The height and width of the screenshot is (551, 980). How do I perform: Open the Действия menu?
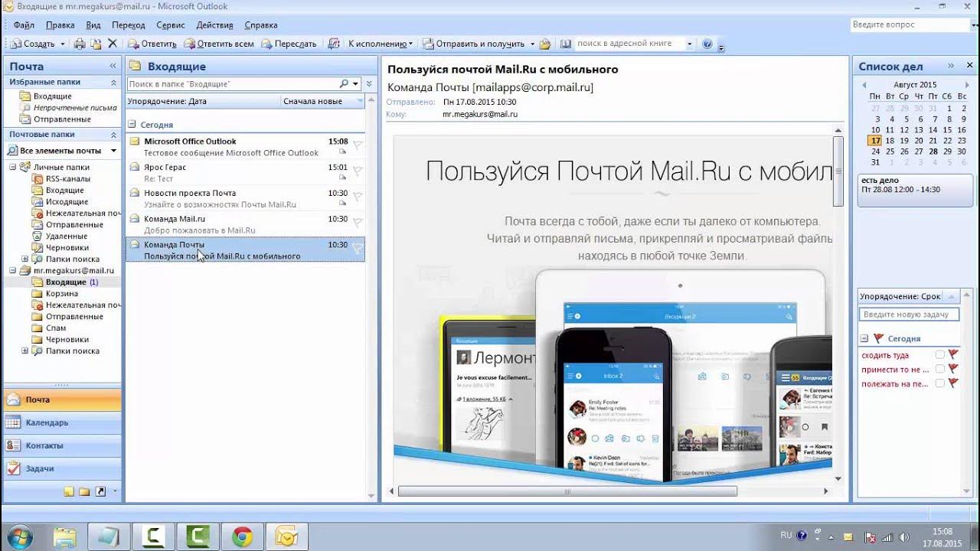point(214,25)
